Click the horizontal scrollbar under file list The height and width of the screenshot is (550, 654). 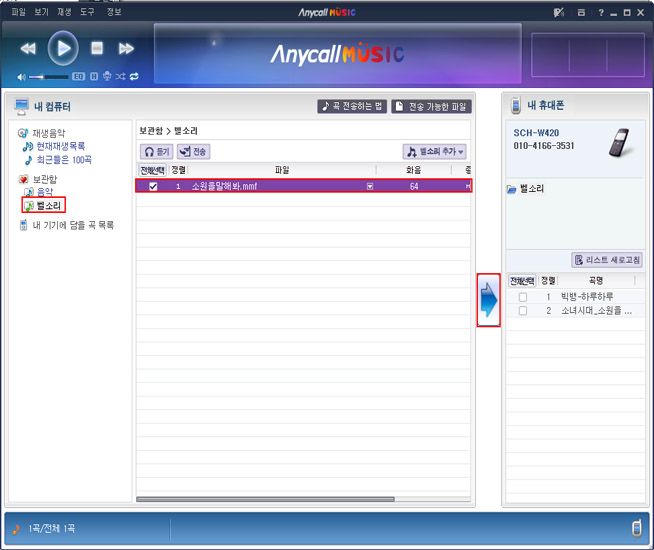pyautogui.click(x=265, y=499)
